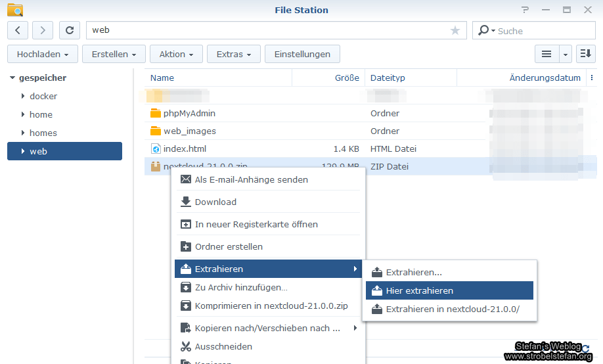
Task: Click the back navigation arrow button
Action: (18, 30)
